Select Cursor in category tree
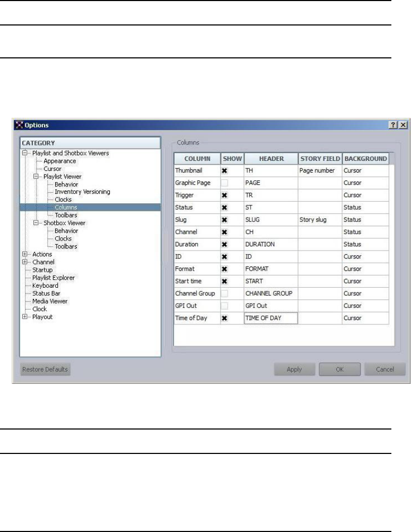The height and width of the screenshot is (532, 411). click(53, 169)
